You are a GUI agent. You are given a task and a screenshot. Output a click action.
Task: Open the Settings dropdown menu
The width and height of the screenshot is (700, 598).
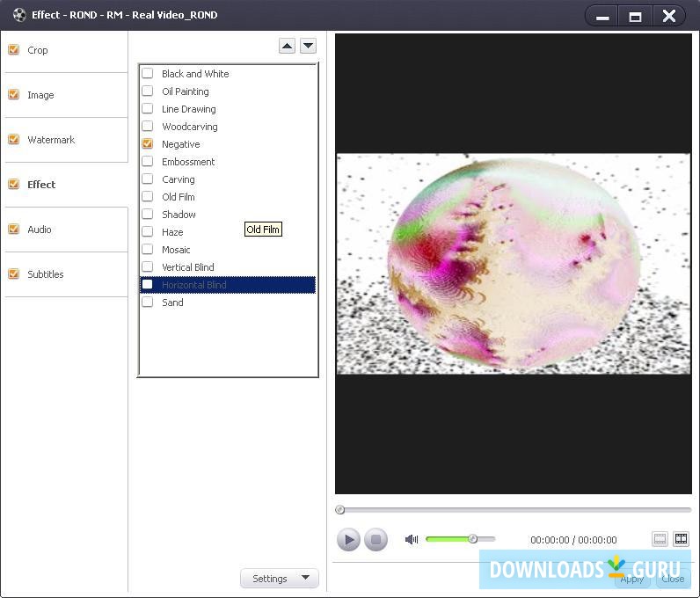[x=279, y=578]
